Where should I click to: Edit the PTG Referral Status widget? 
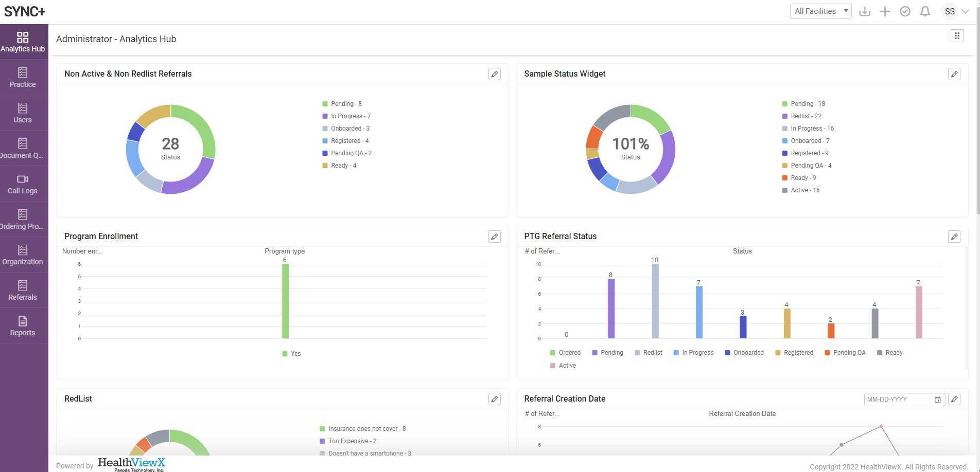pos(954,237)
